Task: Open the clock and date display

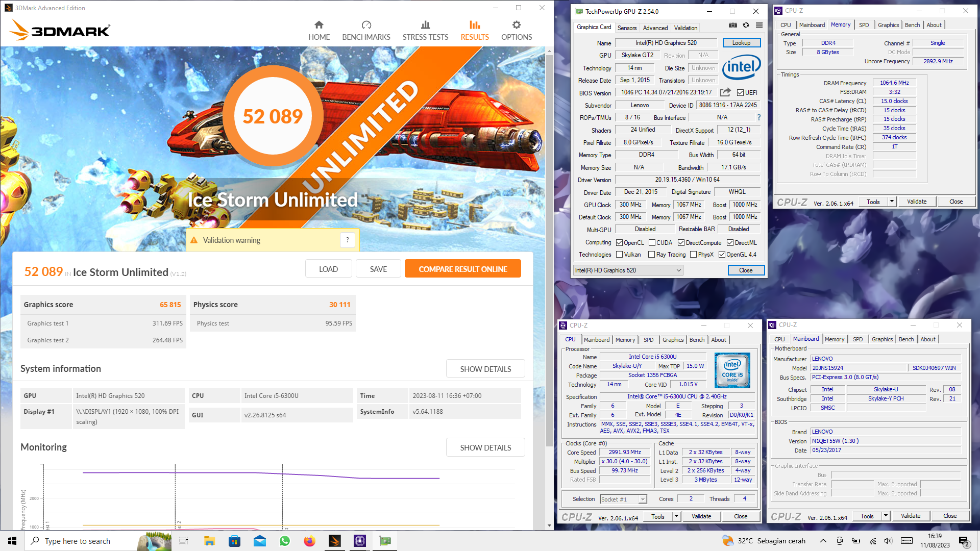Action: point(935,541)
